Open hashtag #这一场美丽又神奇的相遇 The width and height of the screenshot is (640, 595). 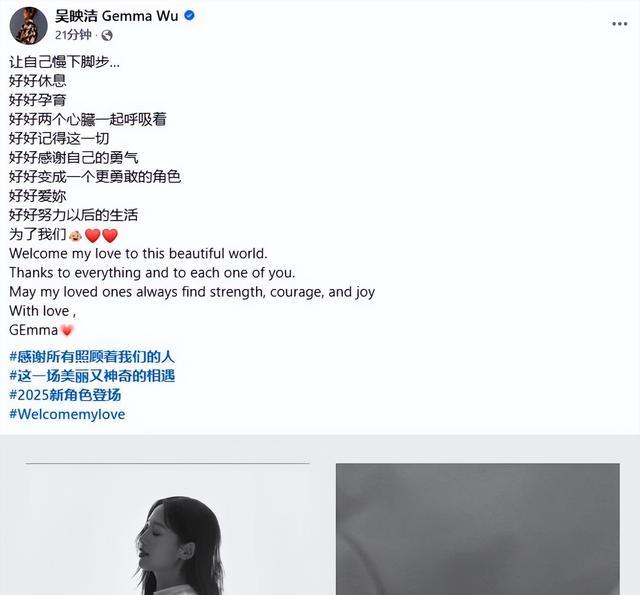pos(92,376)
